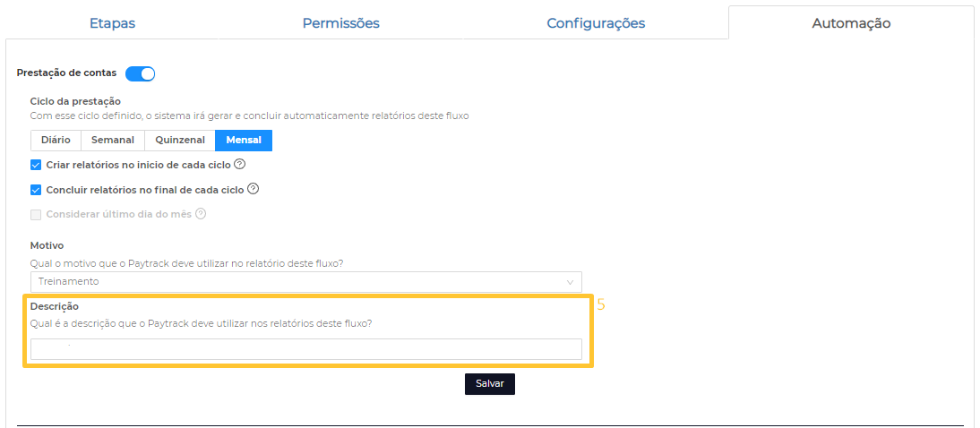The height and width of the screenshot is (428, 980).
Task: Click the 'Prestação de contas' label text
Action: pos(67,73)
